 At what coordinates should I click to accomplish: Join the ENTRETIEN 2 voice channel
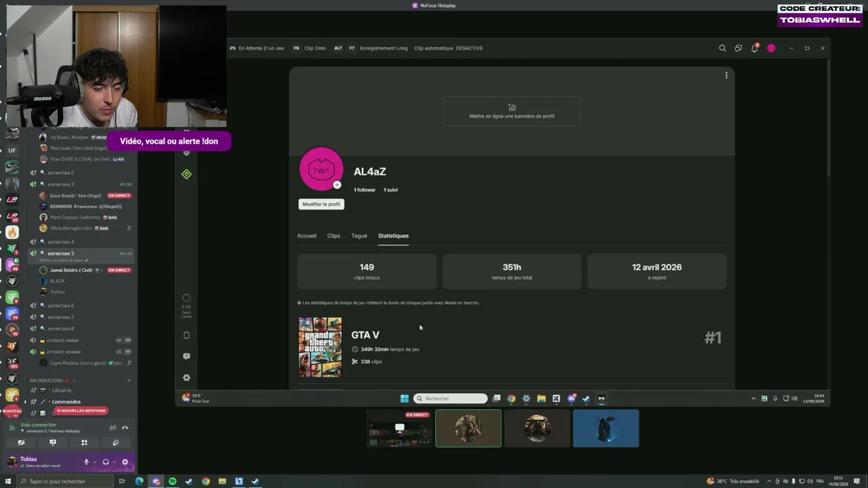click(x=81, y=173)
